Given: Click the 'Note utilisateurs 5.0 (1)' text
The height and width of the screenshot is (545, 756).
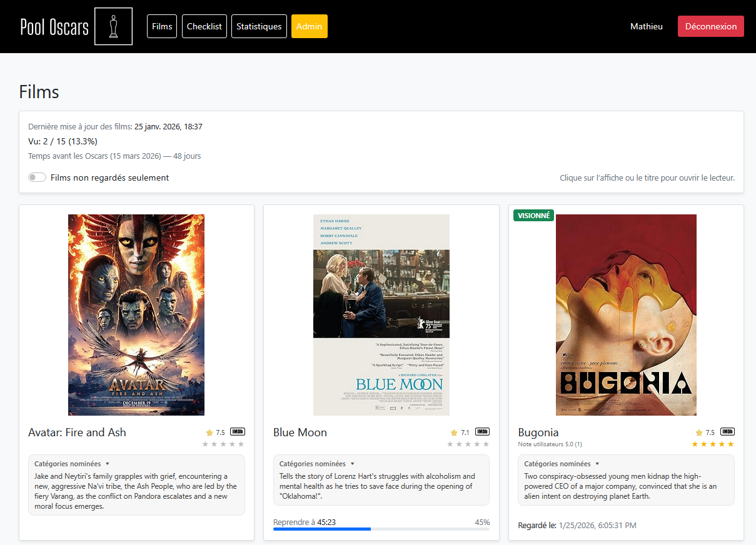Looking at the screenshot, I should 550,444.
